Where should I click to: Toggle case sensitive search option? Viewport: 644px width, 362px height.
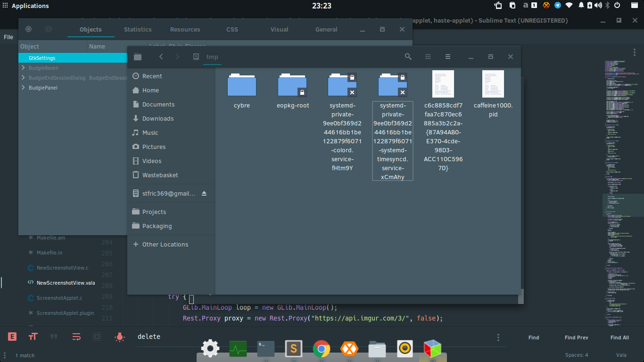coord(33,337)
